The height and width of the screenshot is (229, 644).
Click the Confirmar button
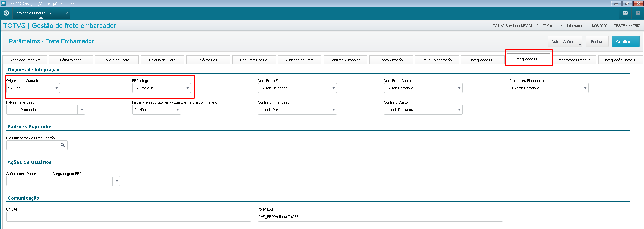click(626, 42)
